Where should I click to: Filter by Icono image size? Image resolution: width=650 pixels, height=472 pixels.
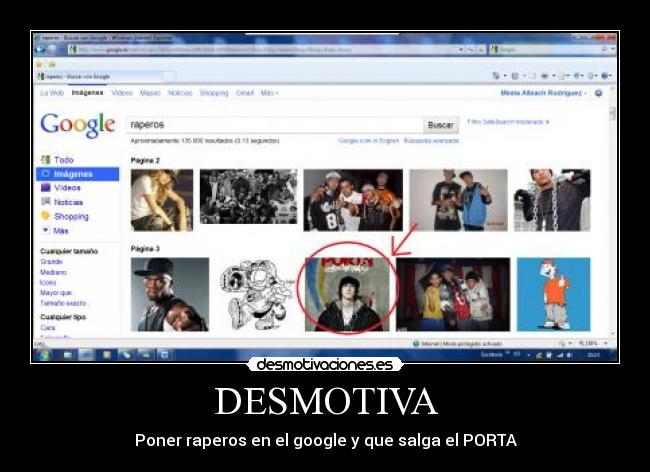click(48, 283)
